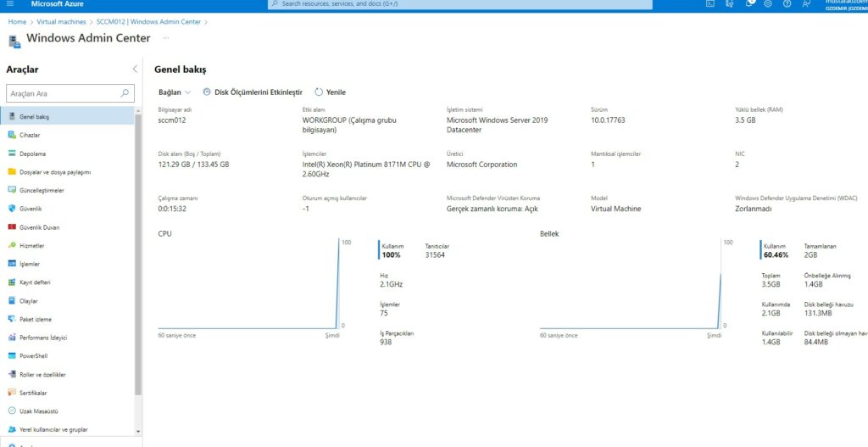Click the Dosyalar ve dosya paylaşımı folder icon
868x447 pixels.
pos(12,171)
